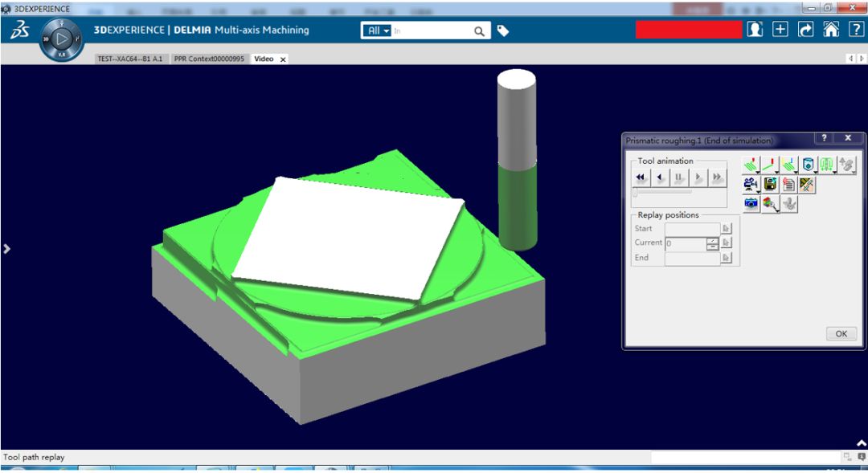This screenshot has height=473, width=868.
Task: Click the greyed machine fixture icon
Action: 789,203
